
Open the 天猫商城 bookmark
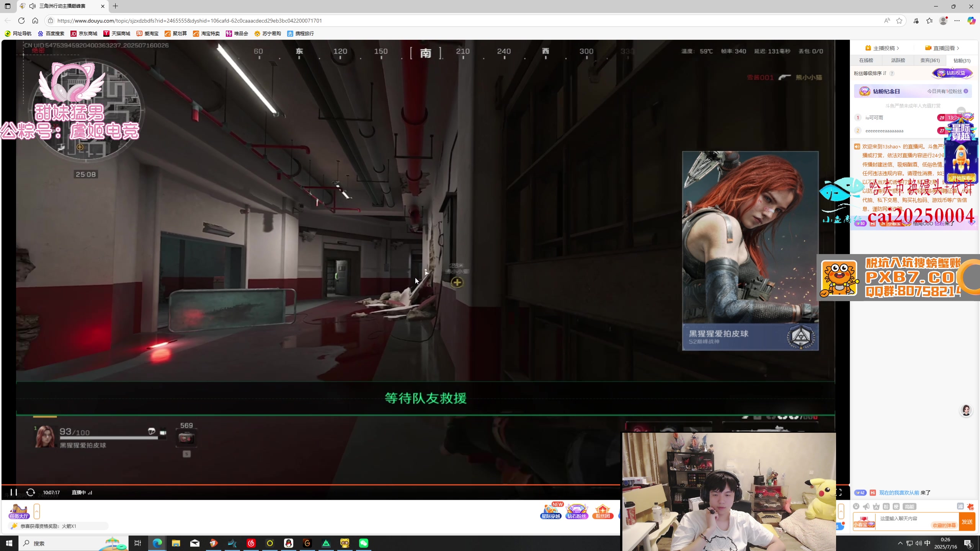click(x=117, y=34)
